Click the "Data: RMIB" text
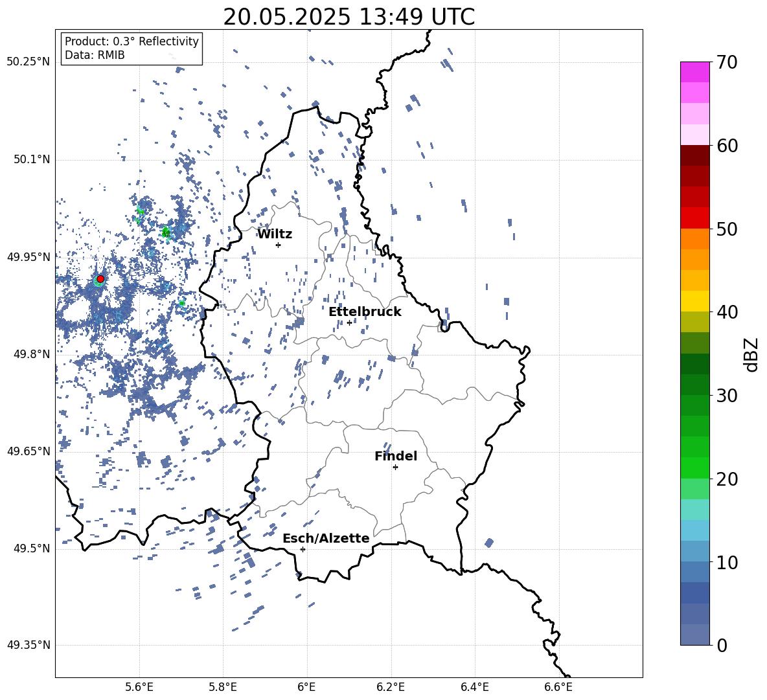 [95, 55]
